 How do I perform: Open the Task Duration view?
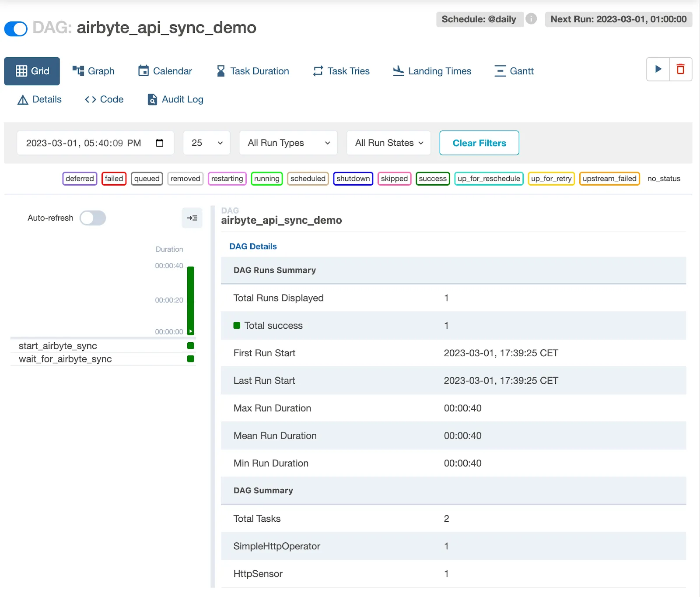pyautogui.click(x=253, y=71)
